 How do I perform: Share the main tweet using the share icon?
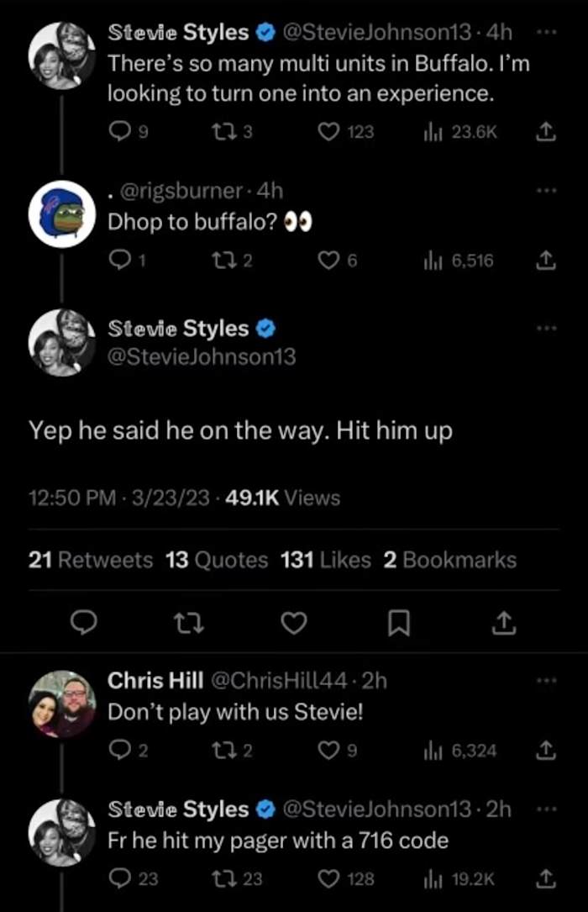tap(503, 623)
